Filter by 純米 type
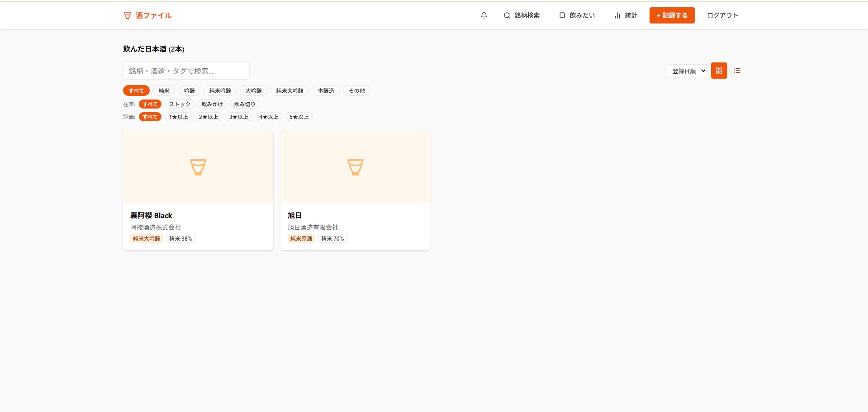 click(164, 90)
